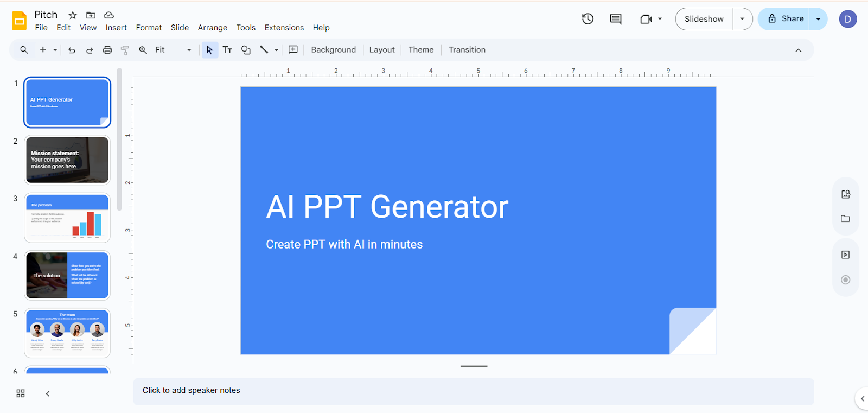Click the Background button

pyautogui.click(x=334, y=50)
